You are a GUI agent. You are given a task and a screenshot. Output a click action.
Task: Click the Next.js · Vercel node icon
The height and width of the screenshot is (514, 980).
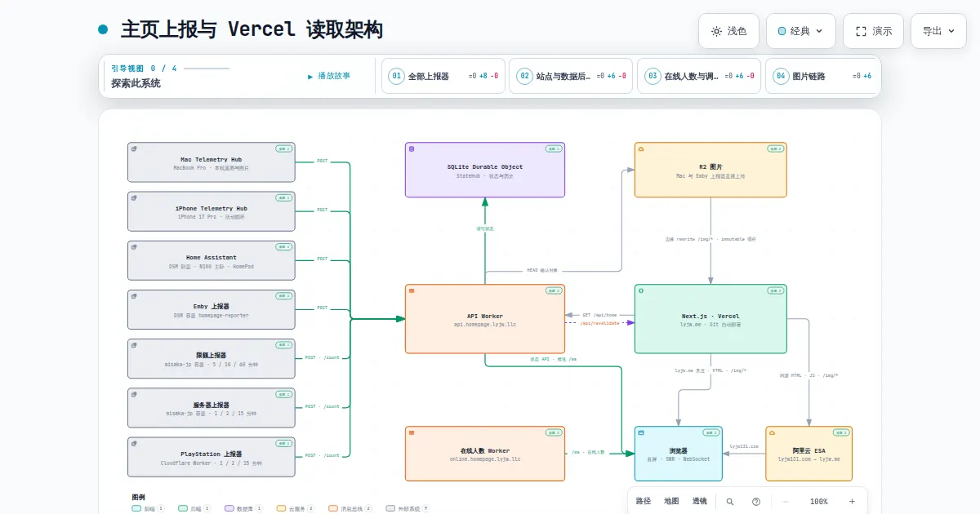(641, 290)
